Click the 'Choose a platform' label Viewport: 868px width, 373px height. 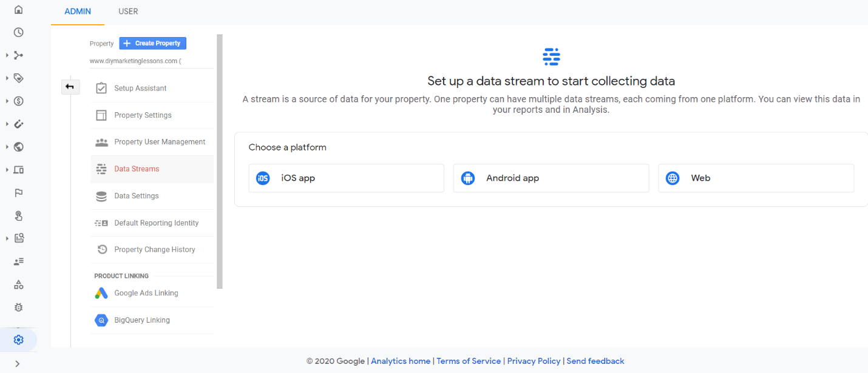(287, 147)
